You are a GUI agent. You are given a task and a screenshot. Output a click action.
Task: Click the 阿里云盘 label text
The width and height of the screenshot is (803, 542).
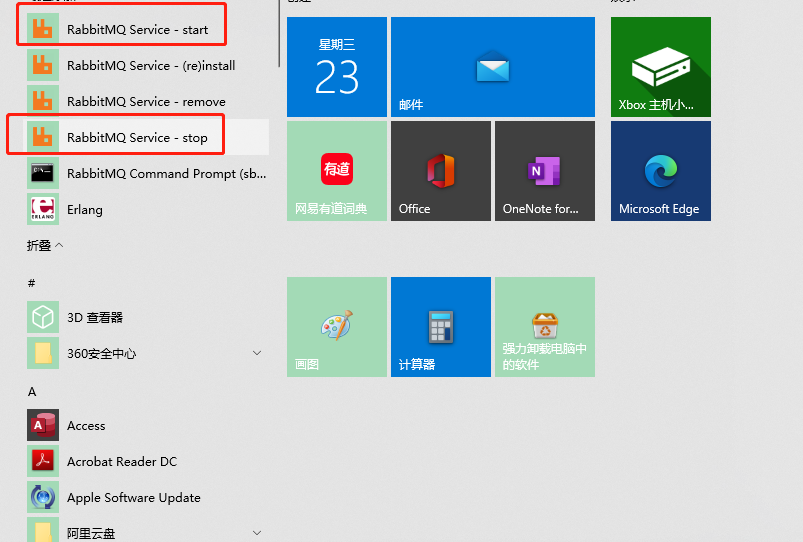tap(91, 533)
